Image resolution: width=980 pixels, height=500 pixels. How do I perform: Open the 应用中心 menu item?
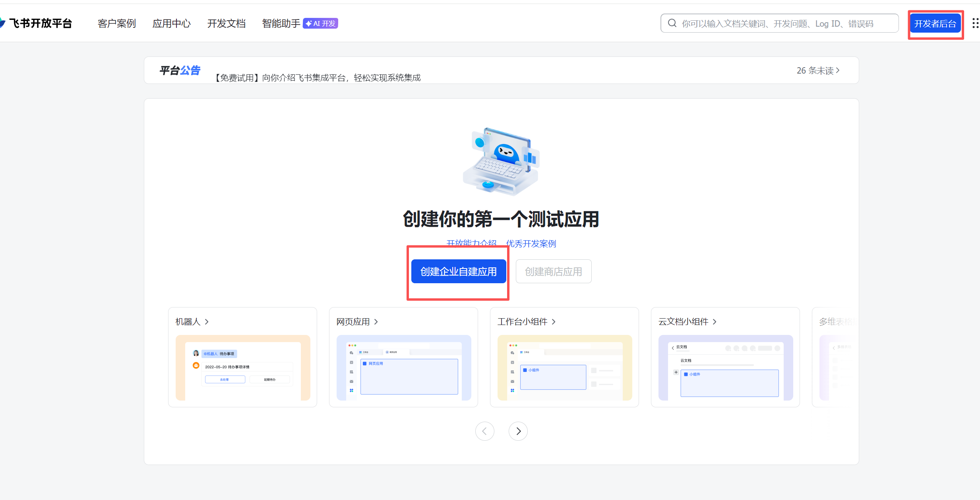pyautogui.click(x=171, y=23)
